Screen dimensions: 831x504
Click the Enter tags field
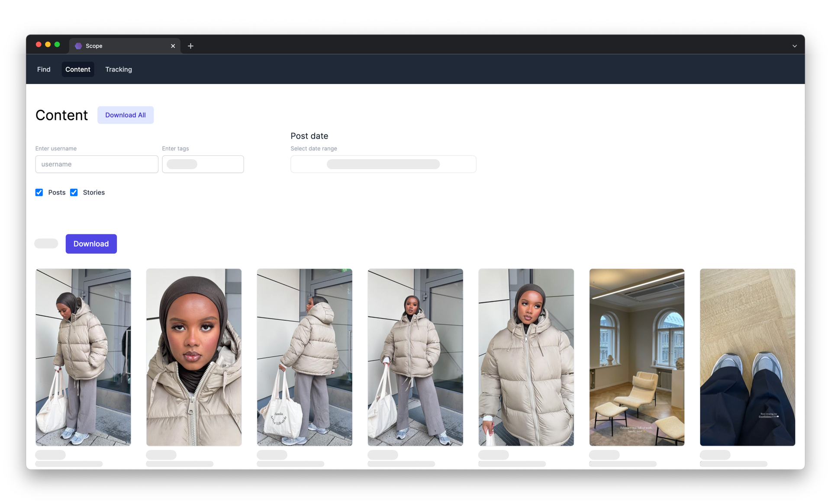pos(203,164)
